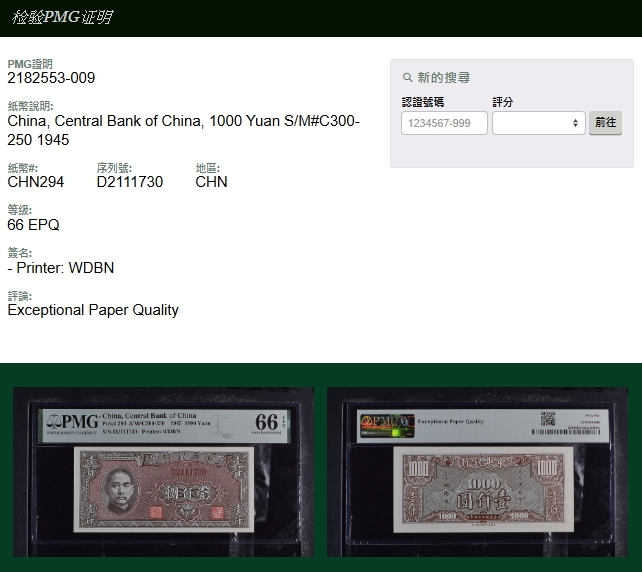The width and height of the screenshot is (642, 572).
Task: Click the search magnifier icon beside 新的搜尋
Action: (407, 77)
